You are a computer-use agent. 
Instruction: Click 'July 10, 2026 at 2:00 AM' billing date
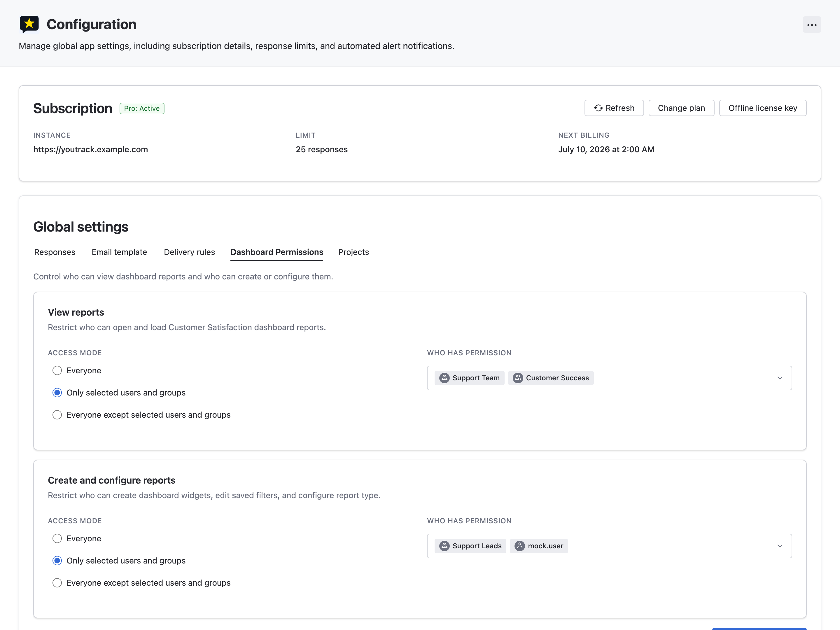[x=606, y=149]
